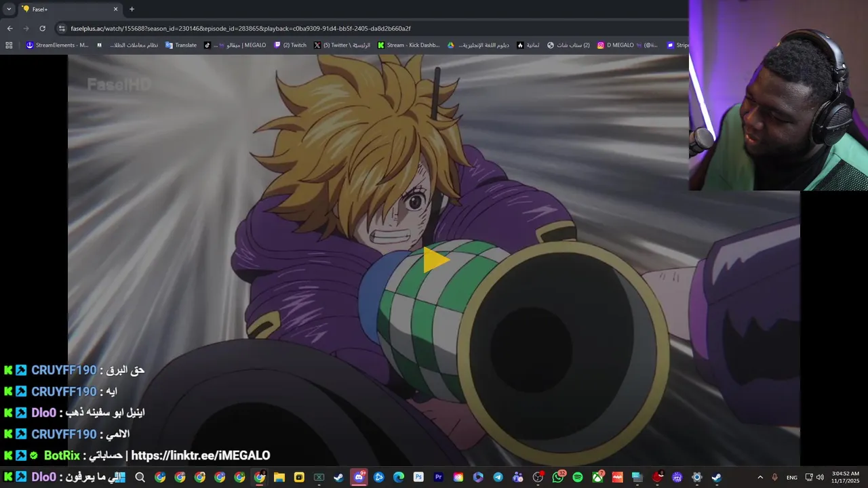Play the video with the yellow play button
868x488 pixels.
pos(436,260)
